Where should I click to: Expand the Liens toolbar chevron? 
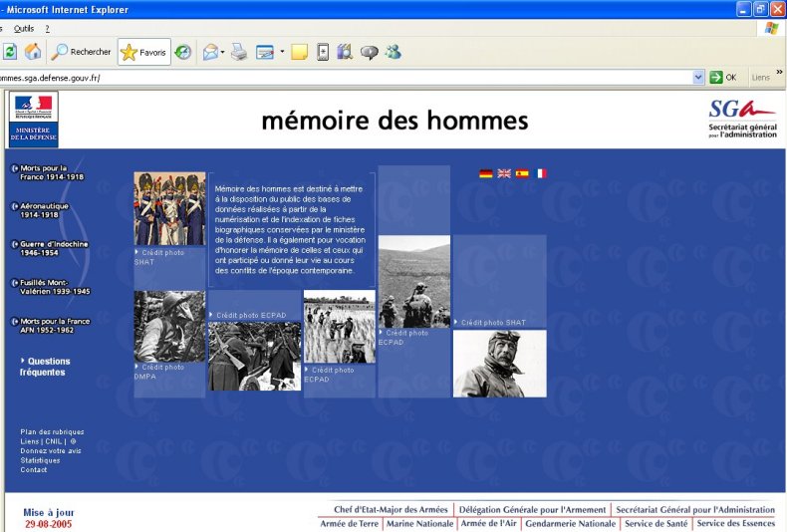click(779, 73)
